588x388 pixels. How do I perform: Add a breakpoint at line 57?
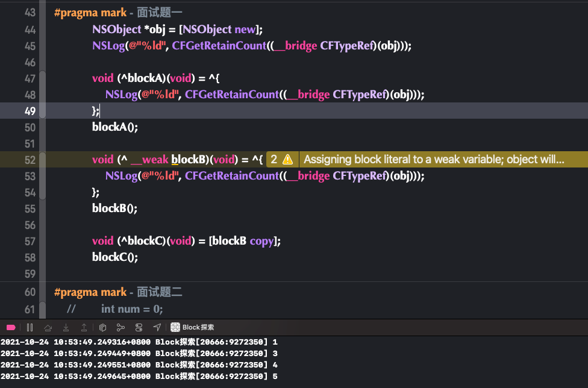pos(30,241)
